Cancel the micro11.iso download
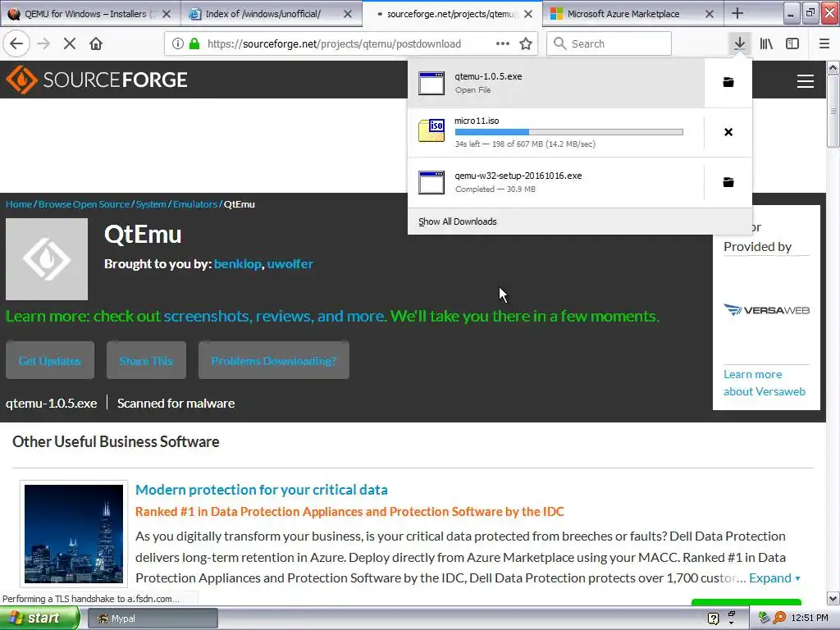 point(728,132)
